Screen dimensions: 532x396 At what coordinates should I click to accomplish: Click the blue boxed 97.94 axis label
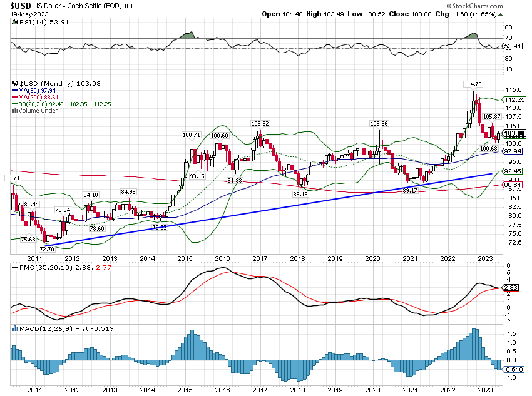[513, 151]
